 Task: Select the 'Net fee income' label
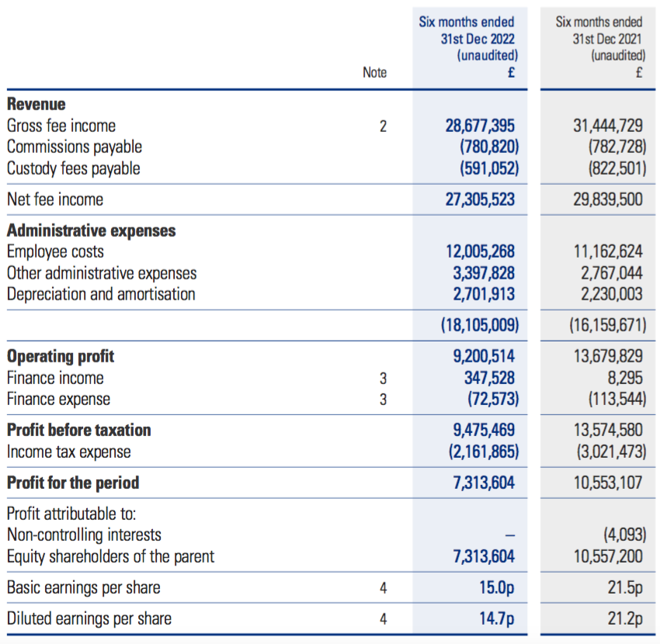55,199
